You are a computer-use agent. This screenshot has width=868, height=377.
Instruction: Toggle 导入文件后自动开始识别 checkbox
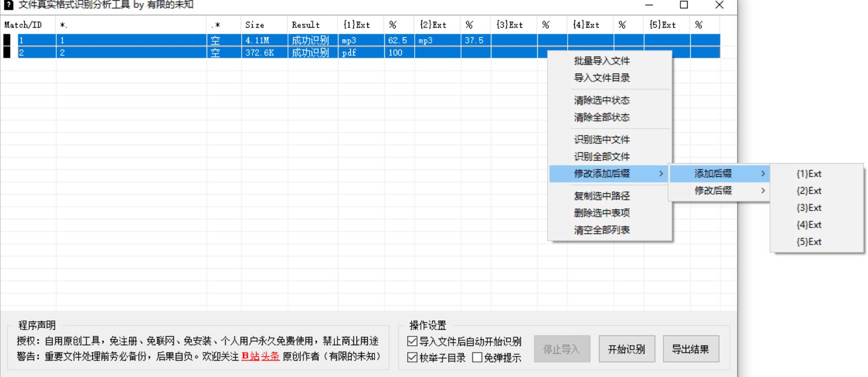click(x=412, y=341)
